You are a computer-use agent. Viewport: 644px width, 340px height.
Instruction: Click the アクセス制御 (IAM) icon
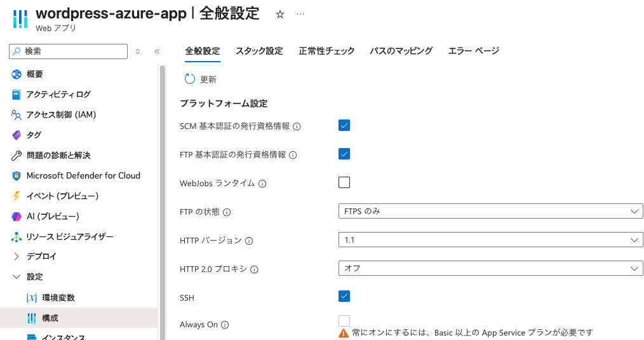(17, 114)
